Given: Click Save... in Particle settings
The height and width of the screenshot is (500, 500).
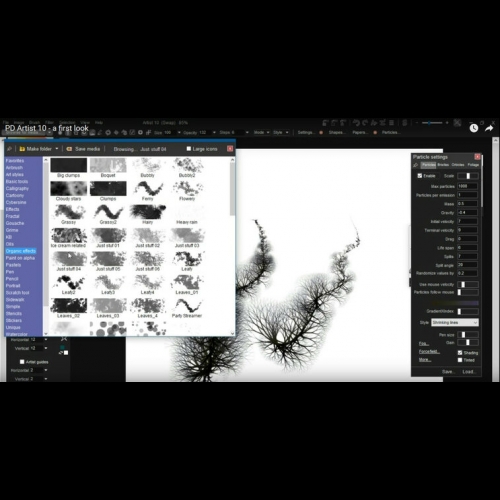Looking at the screenshot, I should click(x=448, y=371).
